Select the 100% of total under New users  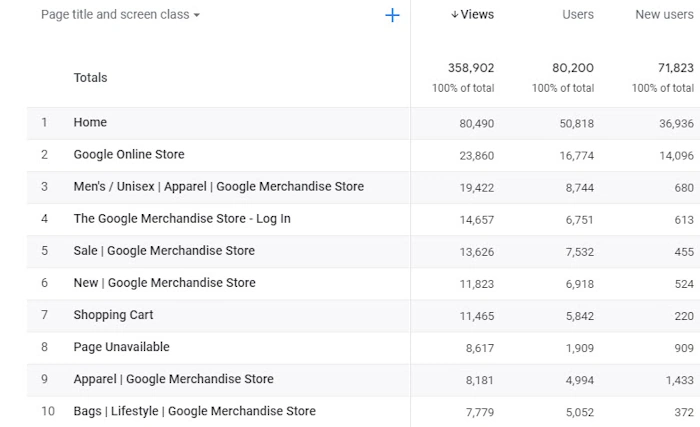662,88
